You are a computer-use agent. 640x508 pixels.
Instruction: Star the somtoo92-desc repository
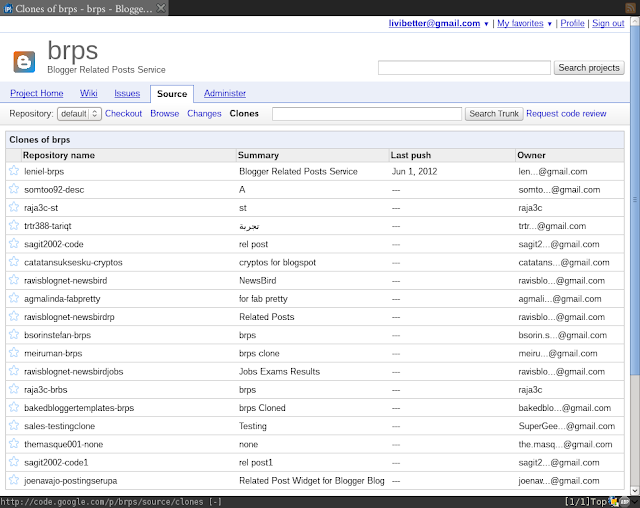(x=14, y=189)
